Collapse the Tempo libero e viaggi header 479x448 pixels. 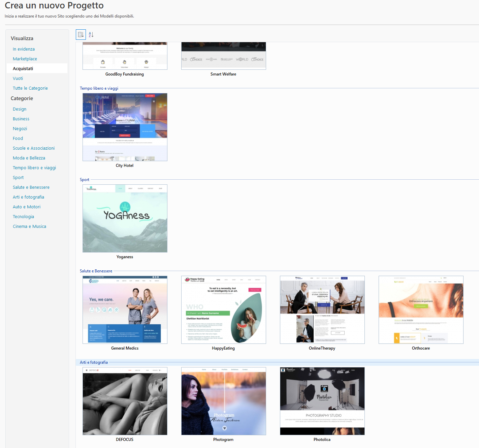[99, 88]
